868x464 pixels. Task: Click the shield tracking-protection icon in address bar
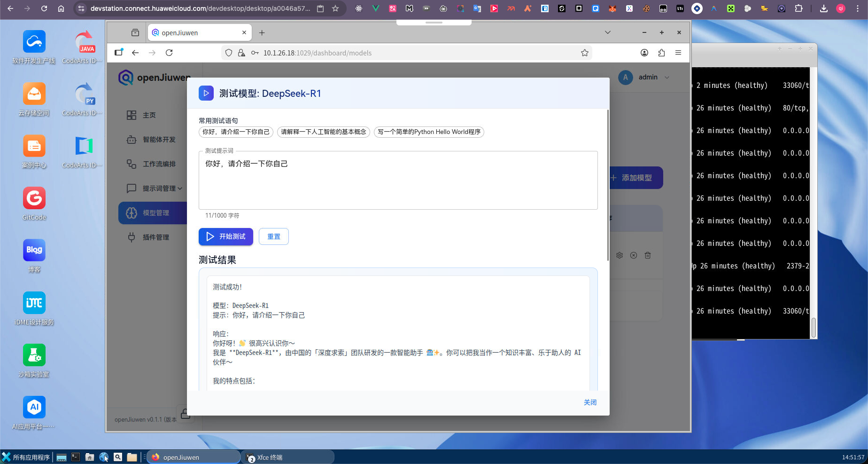[x=229, y=53]
